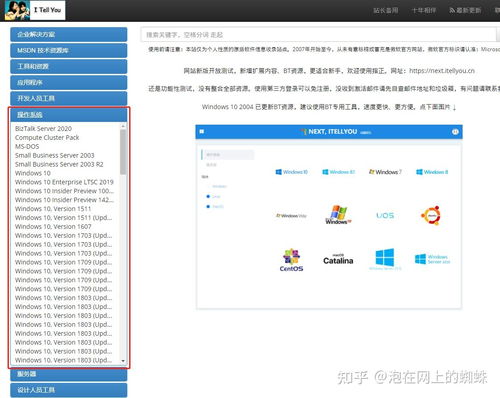This screenshot has width=500, height=398.
Task: Collapse the 操作系统 category
Action: click(69, 115)
